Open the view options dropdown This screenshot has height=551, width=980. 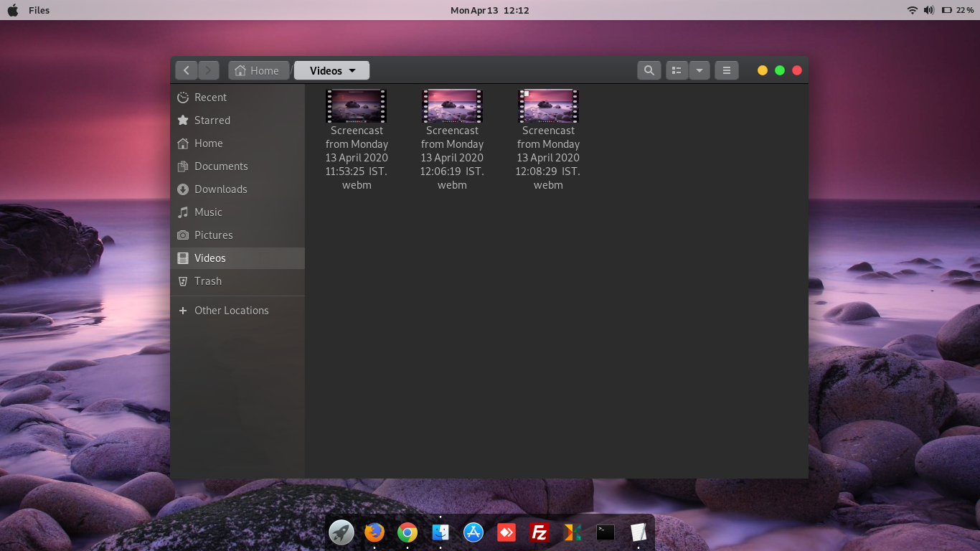(699, 70)
